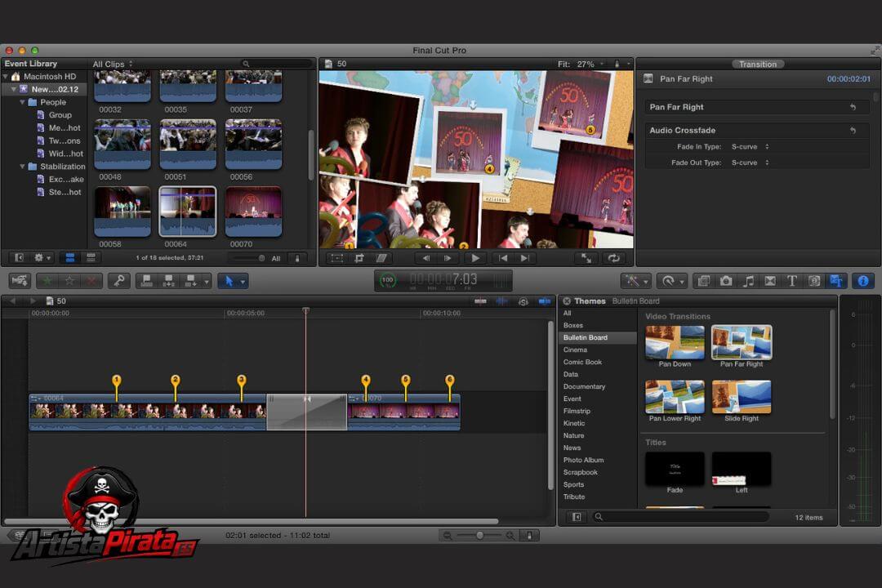
Task: Change Fade Out Type S-curve popup
Action: point(750,163)
